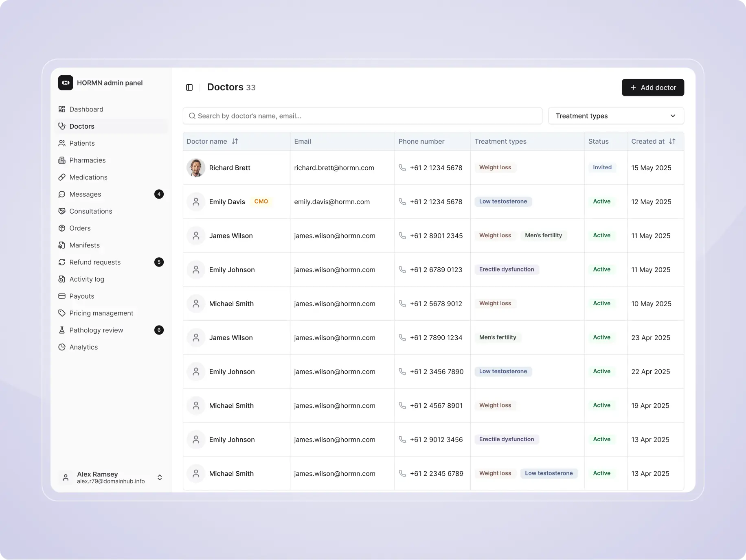Image resolution: width=746 pixels, height=560 pixels.
Task: Click the Pharmacies building icon
Action: coord(62,160)
